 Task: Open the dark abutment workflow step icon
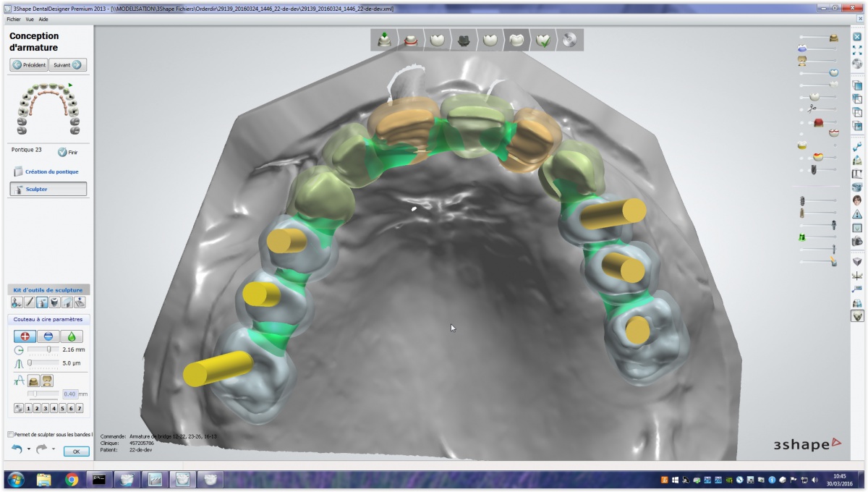point(464,41)
